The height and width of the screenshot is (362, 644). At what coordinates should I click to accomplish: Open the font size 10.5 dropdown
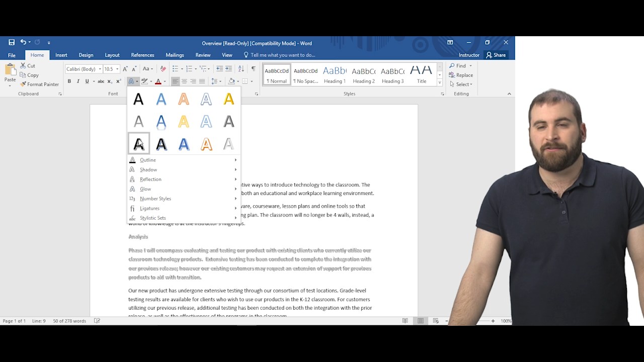click(x=117, y=69)
